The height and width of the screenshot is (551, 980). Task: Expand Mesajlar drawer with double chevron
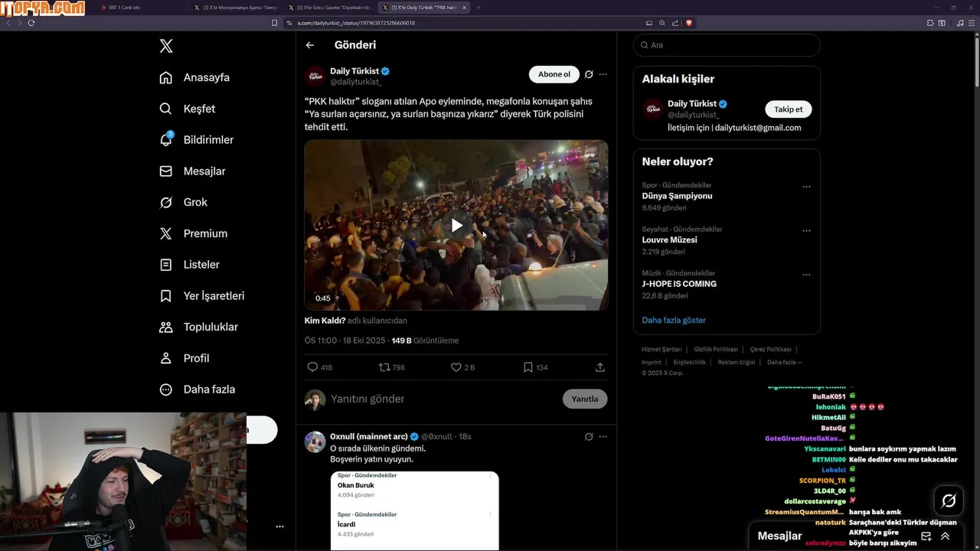(x=946, y=536)
